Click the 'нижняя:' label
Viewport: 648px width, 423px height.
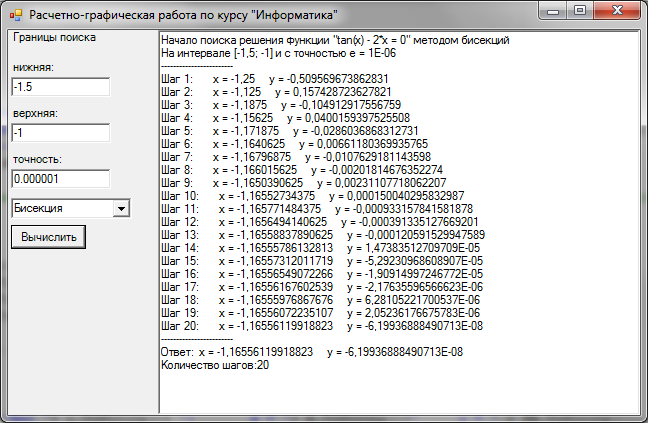pos(33,67)
